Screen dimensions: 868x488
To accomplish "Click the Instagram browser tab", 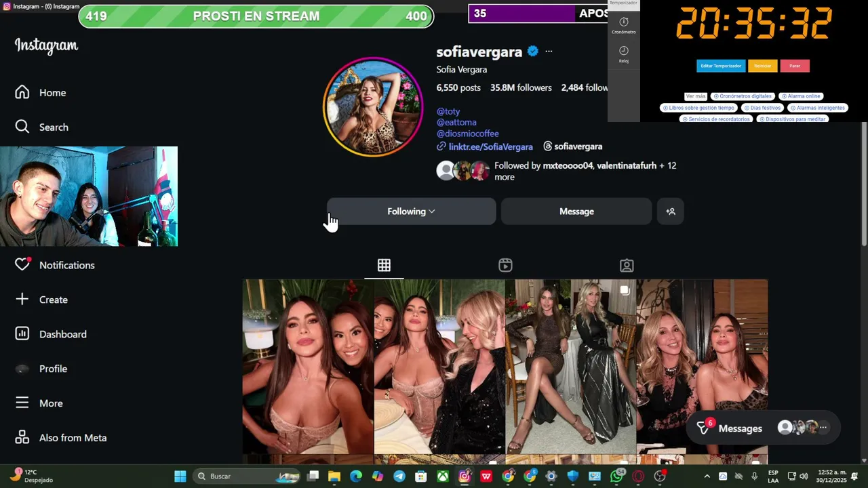I will pyautogui.click(x=41, y=6).
